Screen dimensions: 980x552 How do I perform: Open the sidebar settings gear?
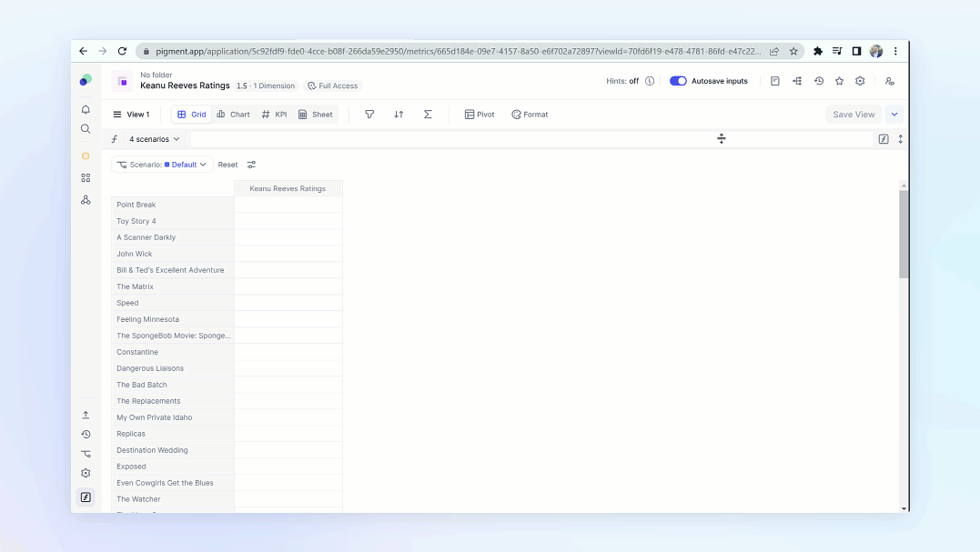point(86,473)
